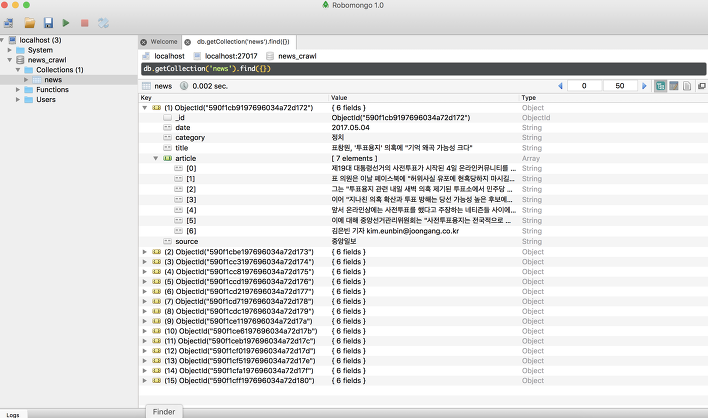Select the Users tree item
708x418 pixels.
pyautogui.click(x=46, y=99)
